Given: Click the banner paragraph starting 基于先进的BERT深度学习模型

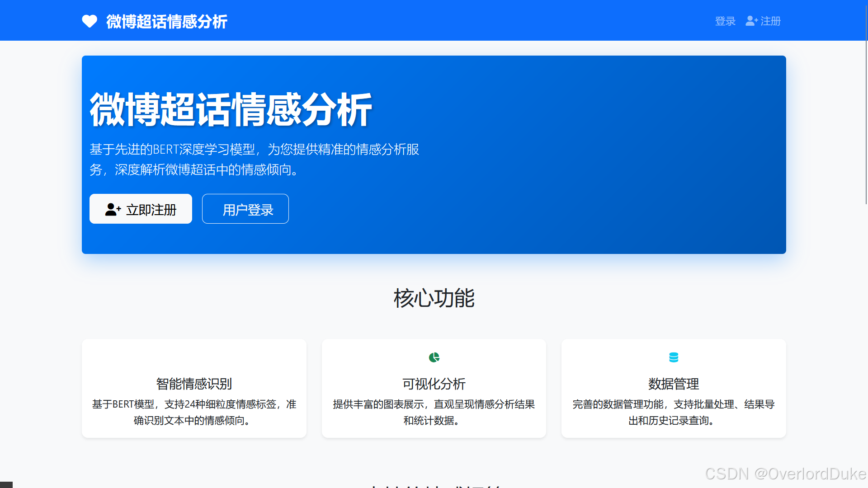Looking at the screenshot, I should [x=255, y=159].
